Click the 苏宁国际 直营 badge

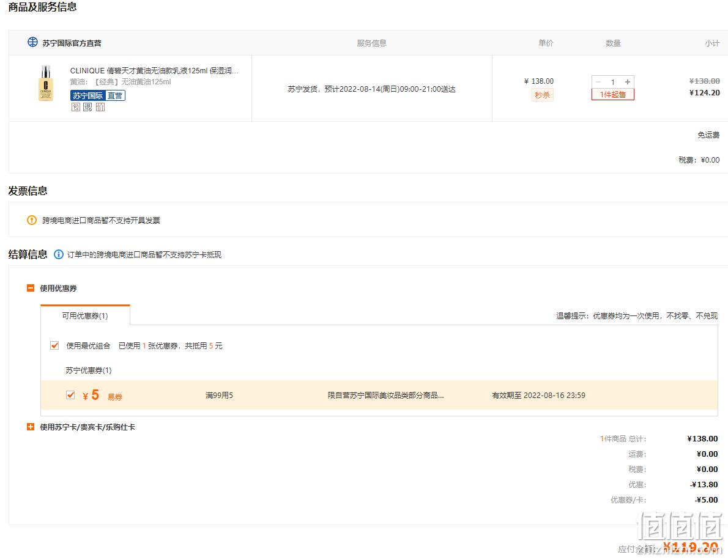98,95
